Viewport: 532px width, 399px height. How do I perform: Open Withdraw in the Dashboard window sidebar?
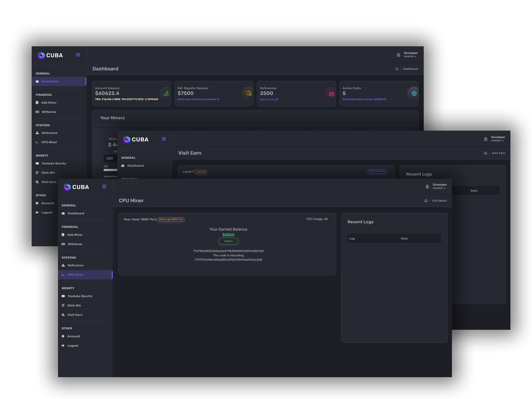pos(49,112)
